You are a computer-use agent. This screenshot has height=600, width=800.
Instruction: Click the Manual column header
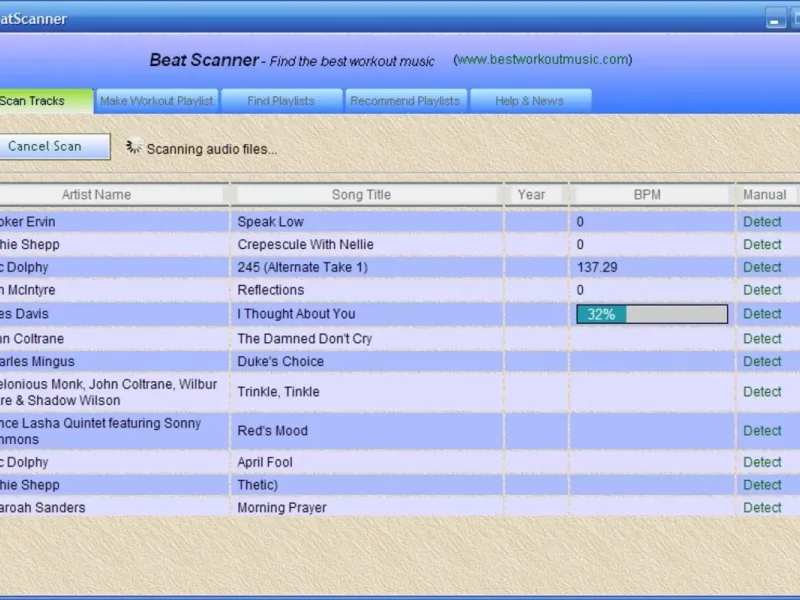click(764, 194)
